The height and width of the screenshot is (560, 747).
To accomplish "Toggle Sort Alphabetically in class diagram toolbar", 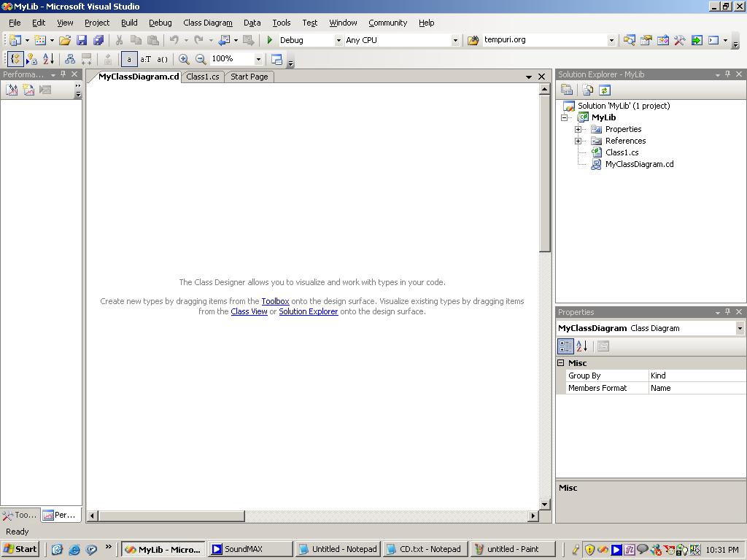I will pyautogui.click(x=48, y=59).
